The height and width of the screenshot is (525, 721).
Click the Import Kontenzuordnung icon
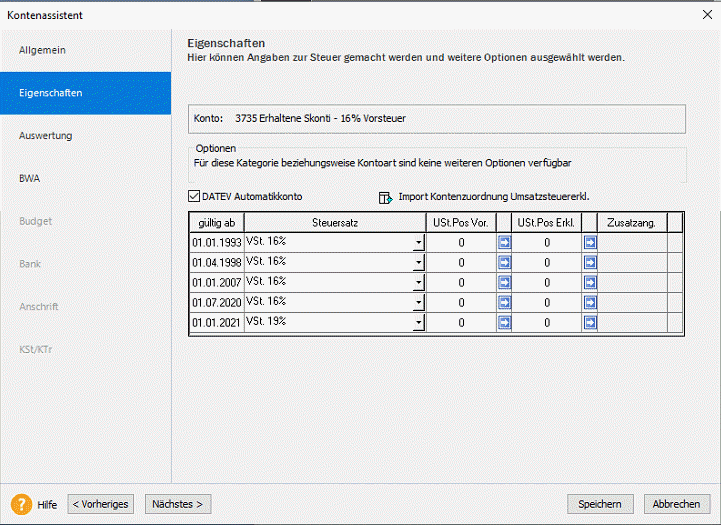[x=385, y=197]
